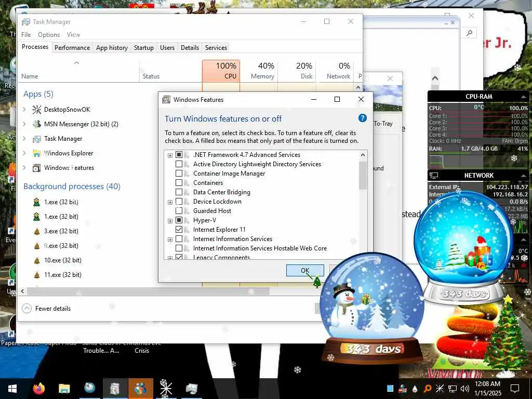This screenshot has width=532, height=399.
Task: Sort processes by CPU column
Action: tap(221, 71)
